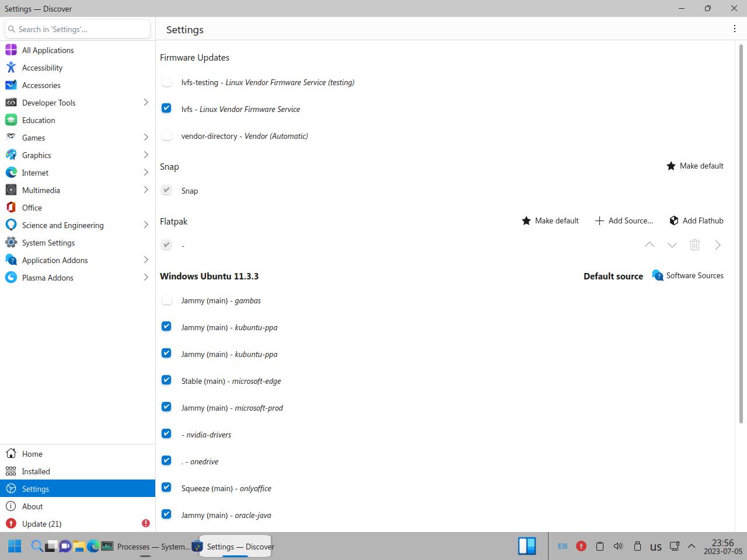Expand the Internet category arrow

146,173
